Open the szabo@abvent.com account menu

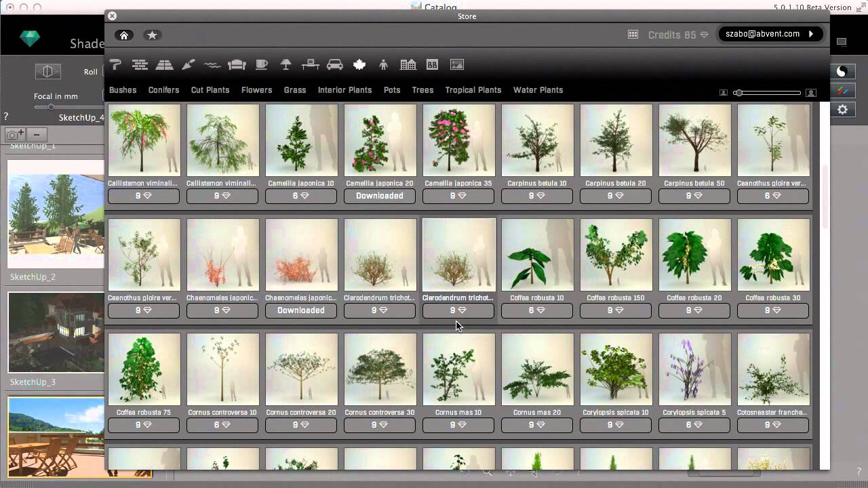(x=770, y=34)
